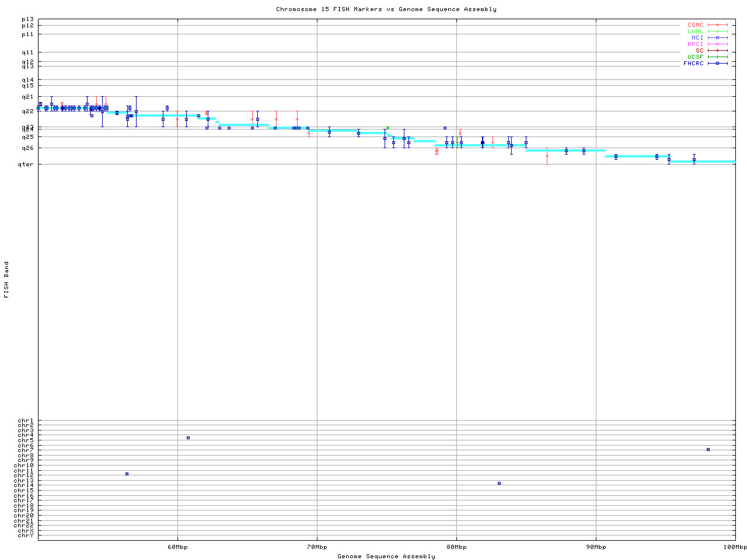Click the LANL legend label
This screenshot has height=560, width=747.
click(x=695, y=32)
